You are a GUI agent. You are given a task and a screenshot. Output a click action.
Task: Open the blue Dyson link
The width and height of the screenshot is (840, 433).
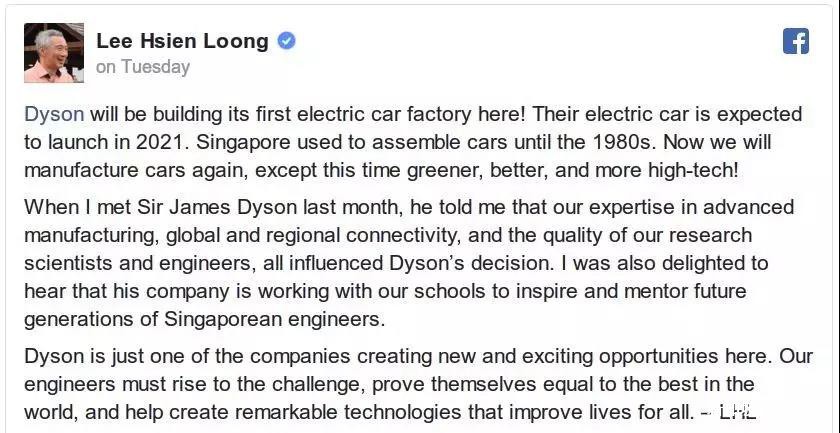point(53,114)
